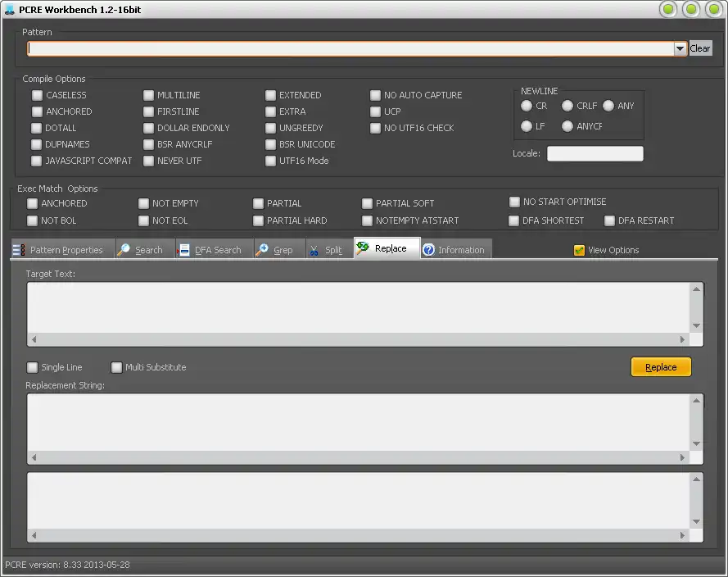Click the Search tab magnifier icon
Image resolution: width=728 pixels, height=577 pixels.
(x=124, y=250)
